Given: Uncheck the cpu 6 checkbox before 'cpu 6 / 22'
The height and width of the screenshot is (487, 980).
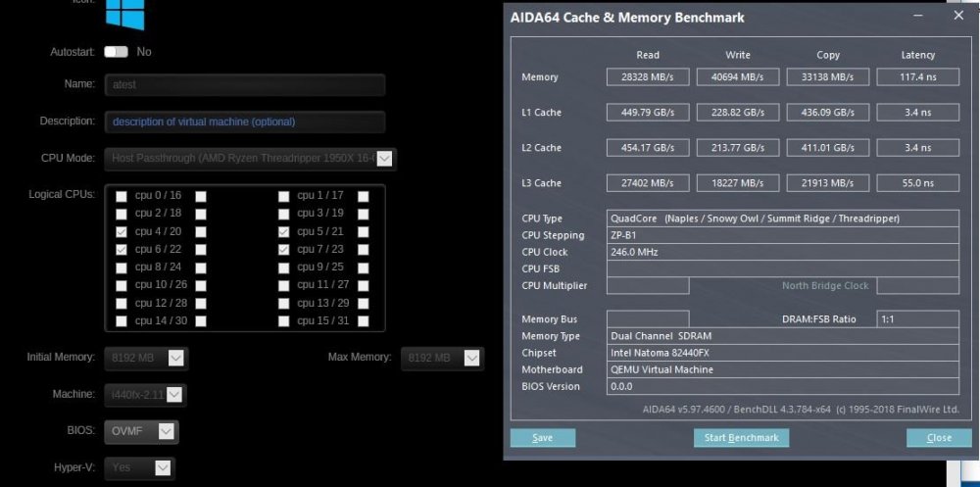Looking at the screenshot, I should (x=122, y=250).
